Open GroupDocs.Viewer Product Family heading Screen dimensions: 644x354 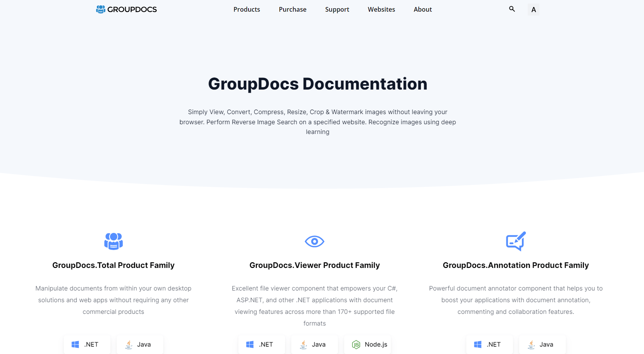(315, 265)
